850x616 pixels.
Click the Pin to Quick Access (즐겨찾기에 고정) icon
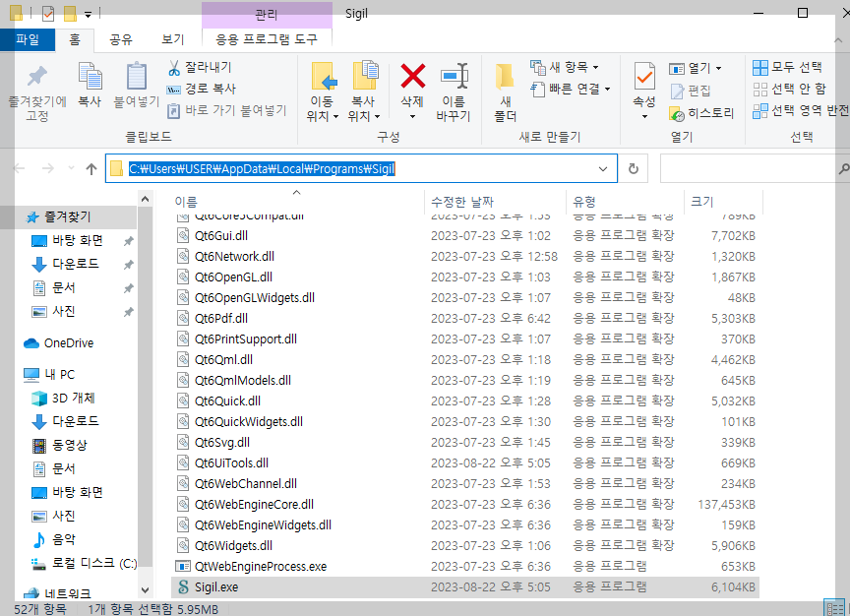tap(36, 77)
